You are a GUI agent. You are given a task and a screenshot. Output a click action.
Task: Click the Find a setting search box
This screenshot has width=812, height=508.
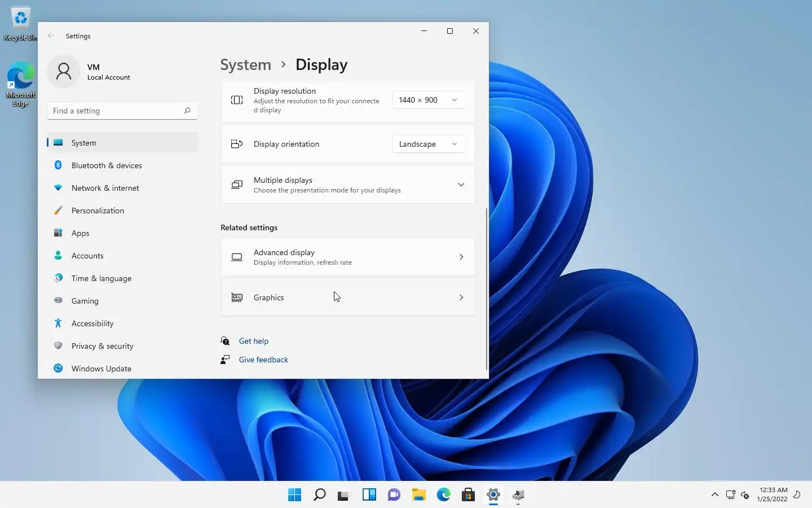point(122,111)
